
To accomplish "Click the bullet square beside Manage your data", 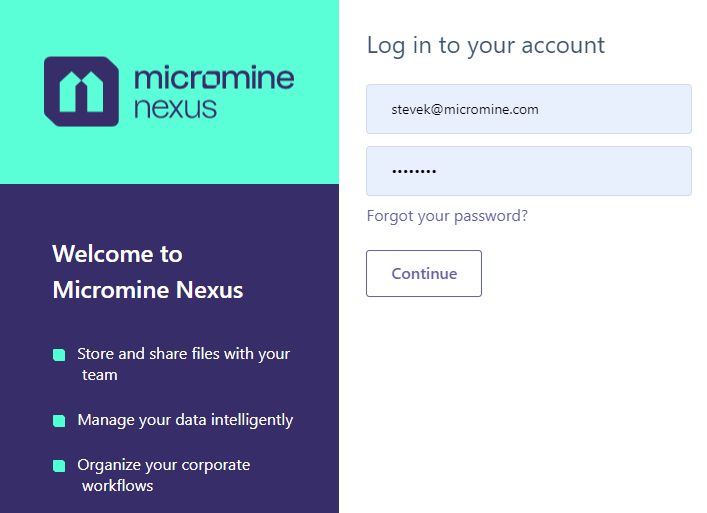I will [x=59, y=421].
